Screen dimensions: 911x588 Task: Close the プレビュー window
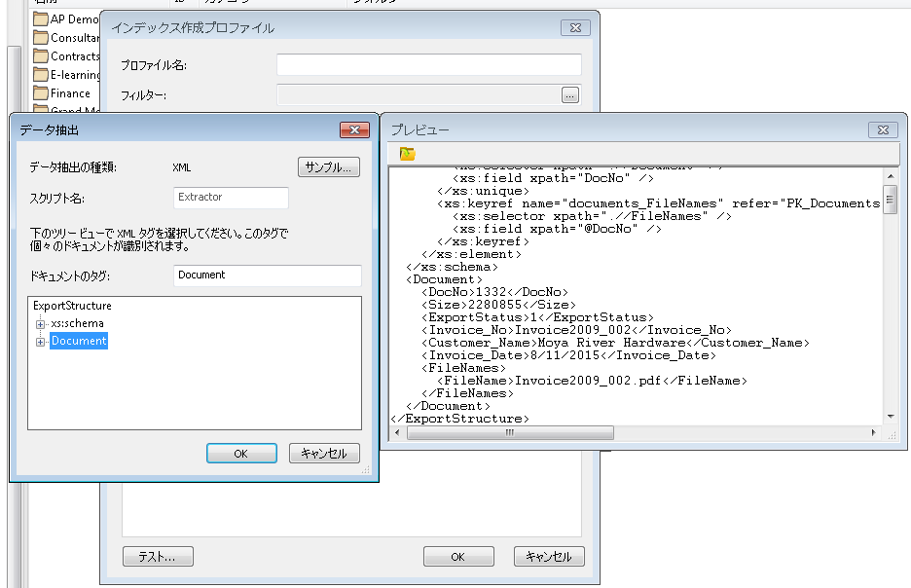[883, 129]
